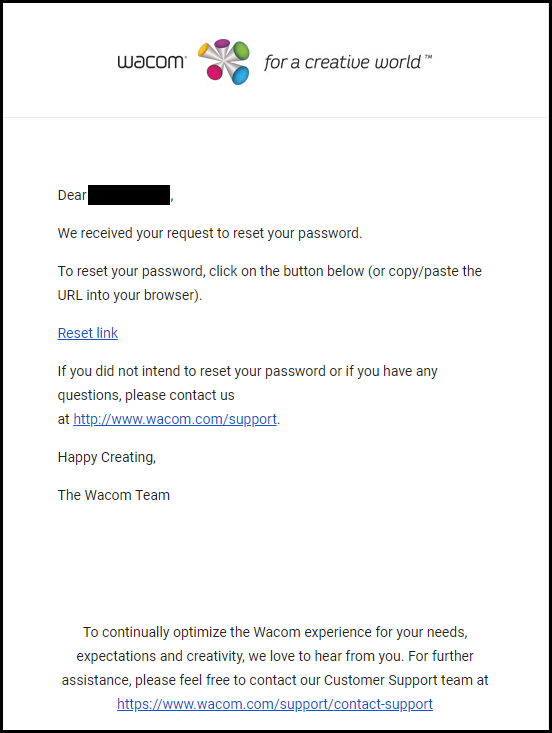This screenshot has width=552, height=733.
Task: Click the pink petal of Wacom emblem
Action: [x=215, y=72]
